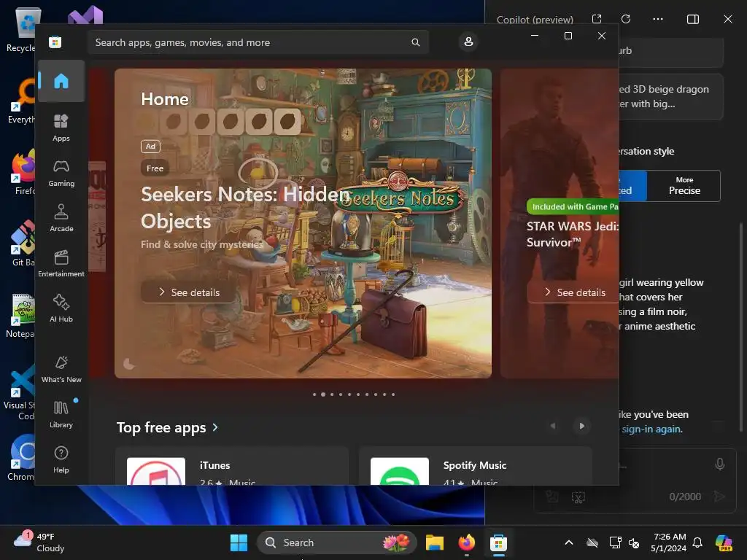
Task: Open Arcade in the Store sidebar
Action: click(61, 218)
